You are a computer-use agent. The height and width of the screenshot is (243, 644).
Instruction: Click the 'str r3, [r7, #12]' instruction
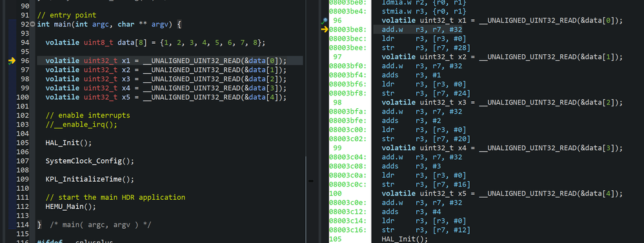tap(427, 230)
